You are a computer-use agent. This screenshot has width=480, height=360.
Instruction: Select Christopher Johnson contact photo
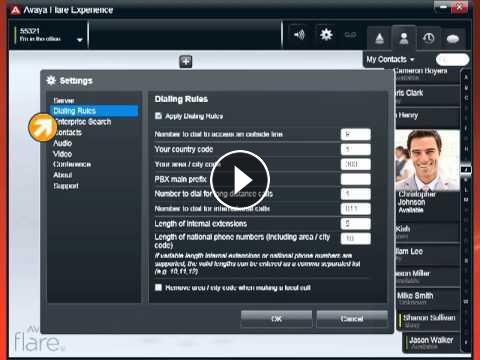pos(427,161)
